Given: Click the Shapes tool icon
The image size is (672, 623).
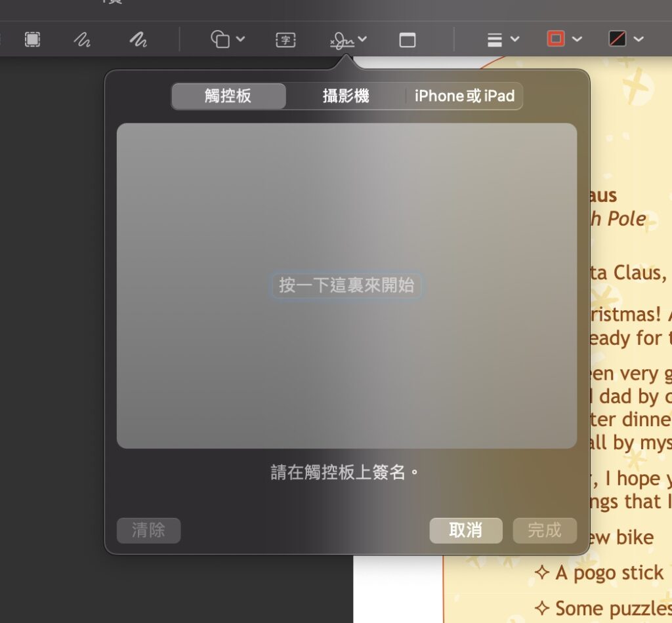Looking at the screenshot, I should tap(220, 39).
